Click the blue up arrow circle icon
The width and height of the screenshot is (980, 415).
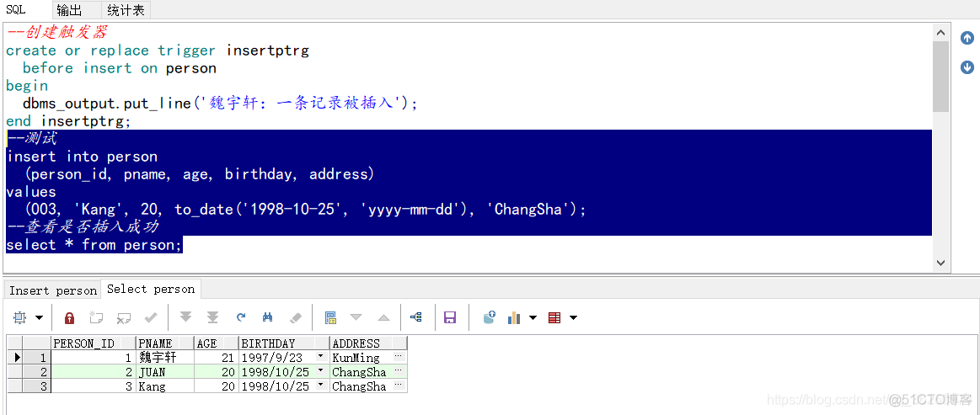tap(967, 37)
